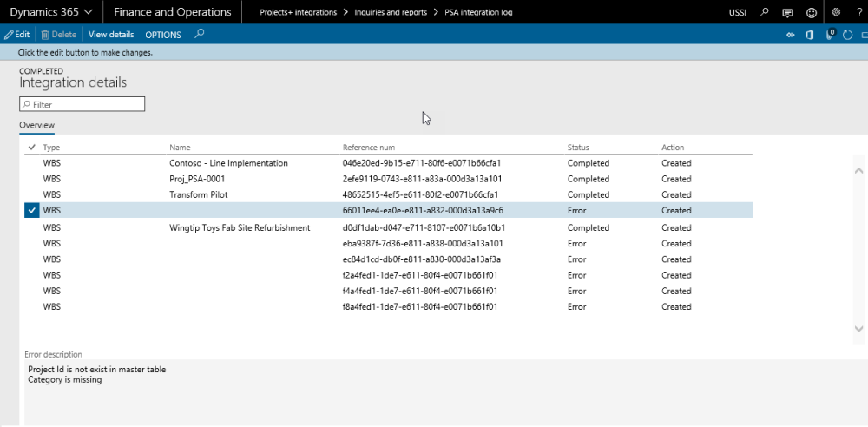Open the OPTIONS menu
The height and width of the screenshot is (427, 868).
pos(163,35)
